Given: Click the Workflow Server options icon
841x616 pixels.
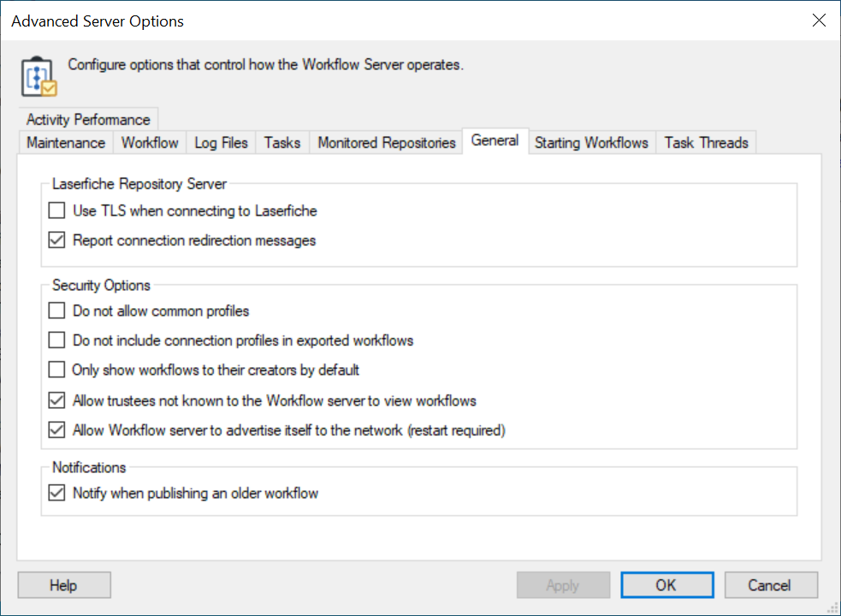Looking at the screenshot, I should coord(38,77).
